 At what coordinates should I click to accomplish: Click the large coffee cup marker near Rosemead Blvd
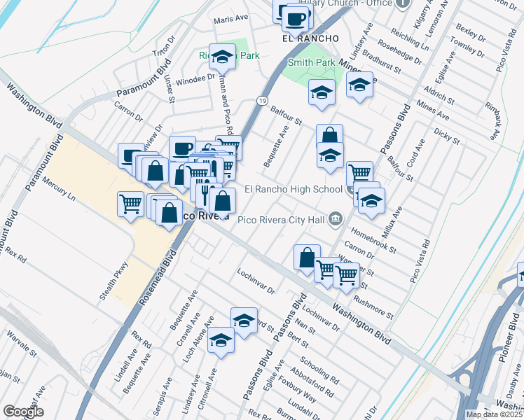pyautogui.click(x=182, y=148)
